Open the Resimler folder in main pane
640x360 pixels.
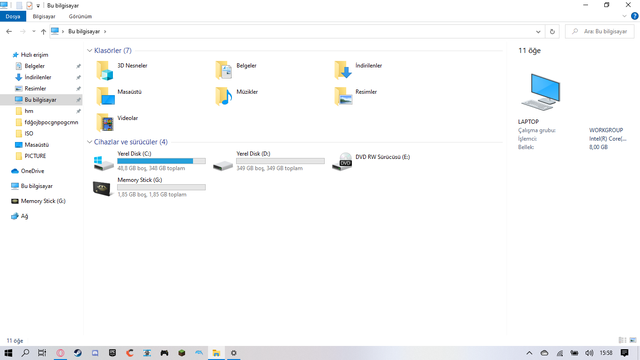355,96
